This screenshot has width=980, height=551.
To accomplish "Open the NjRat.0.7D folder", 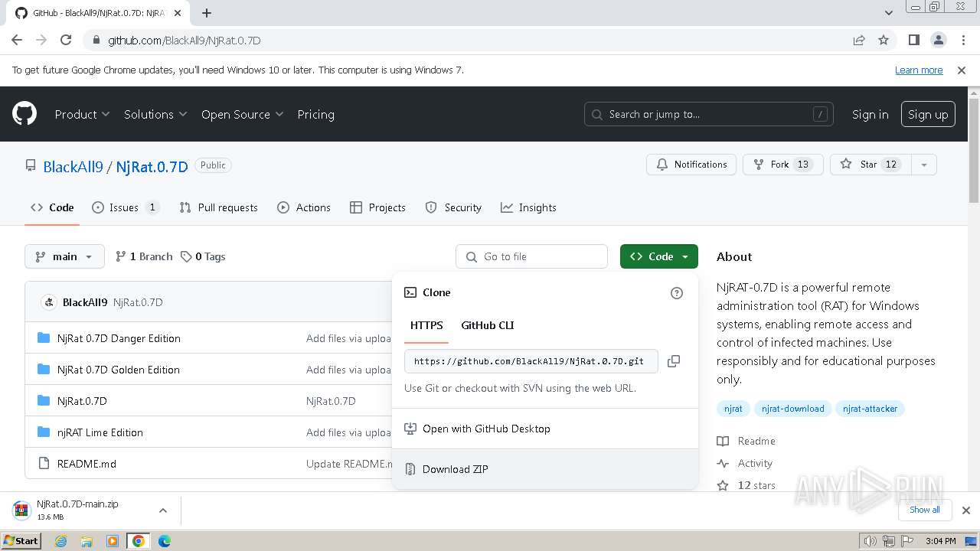I will (82, 401).
